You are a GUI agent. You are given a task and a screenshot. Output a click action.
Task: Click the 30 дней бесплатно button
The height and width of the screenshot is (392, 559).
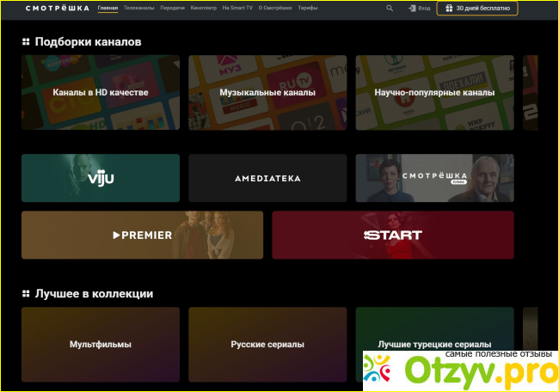pyautogui.click(x=477, y=9)
